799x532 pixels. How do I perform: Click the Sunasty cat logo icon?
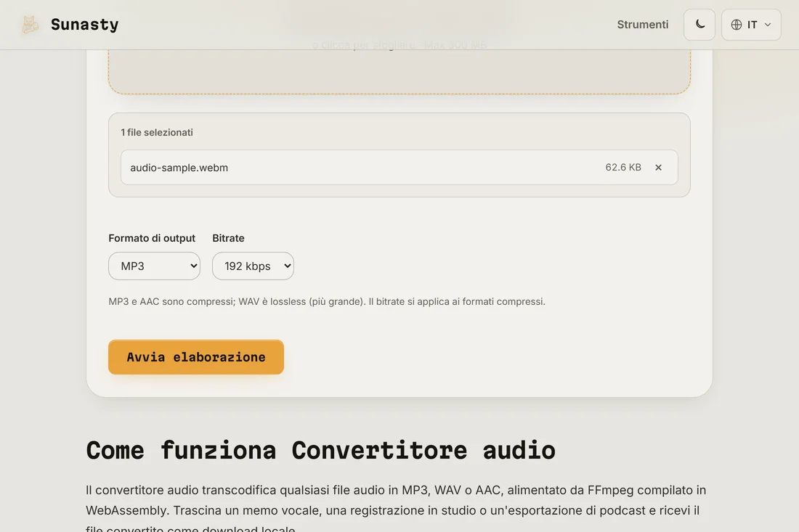point(30,25)
